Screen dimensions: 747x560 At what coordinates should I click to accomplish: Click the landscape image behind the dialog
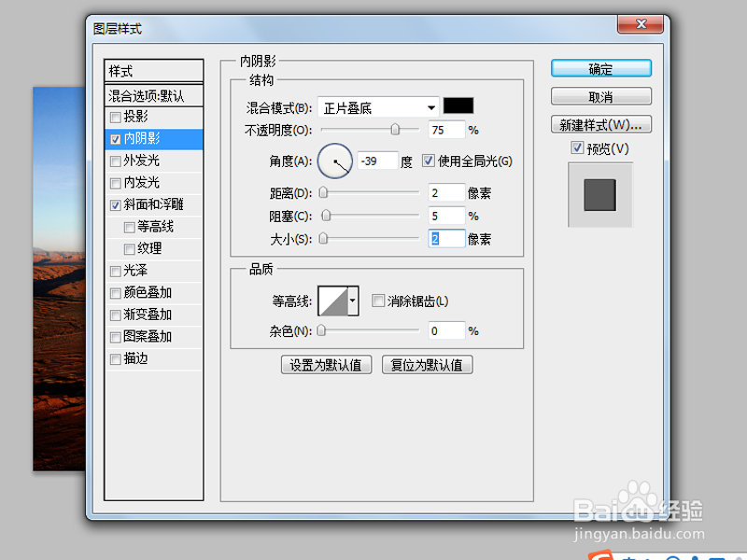point(59,279)
